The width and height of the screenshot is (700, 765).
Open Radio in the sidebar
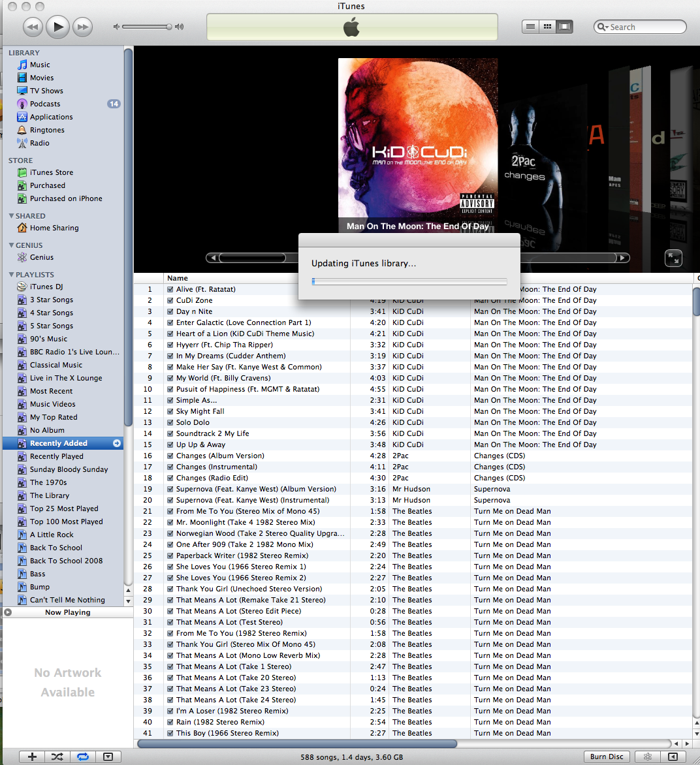tap(40, 144)
